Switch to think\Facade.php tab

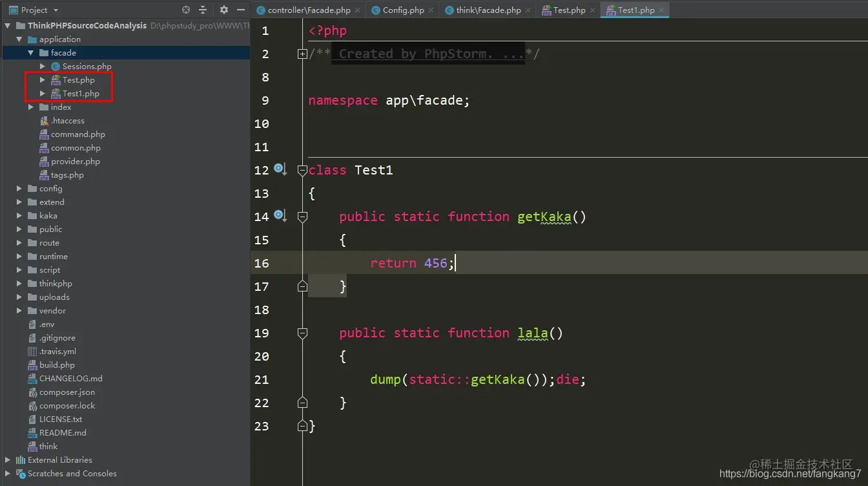pyautogui.click(x=488, y=10)
